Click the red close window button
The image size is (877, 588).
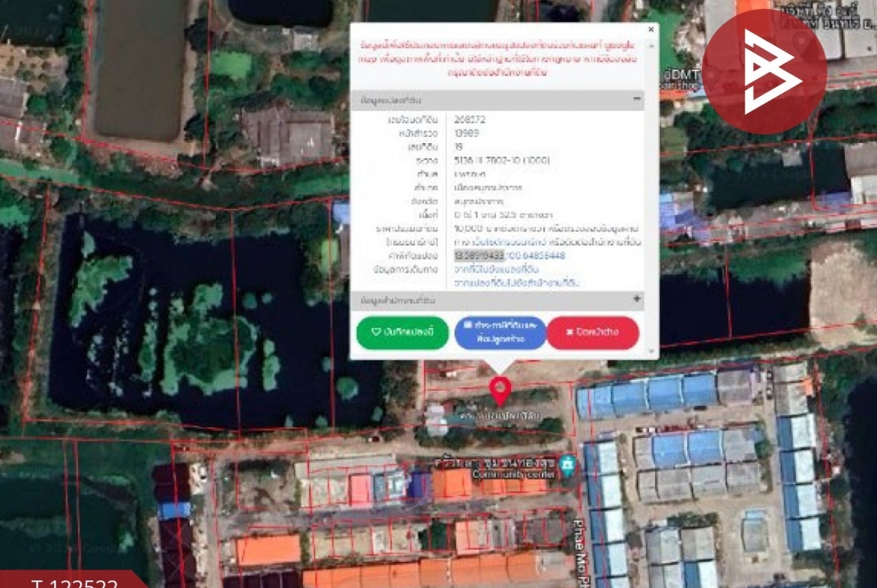point(592,333)
